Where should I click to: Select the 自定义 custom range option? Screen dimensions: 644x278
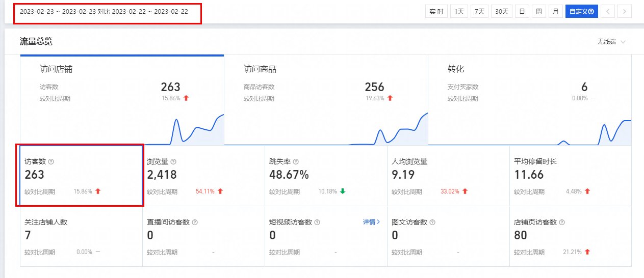[x=581, y=11]
